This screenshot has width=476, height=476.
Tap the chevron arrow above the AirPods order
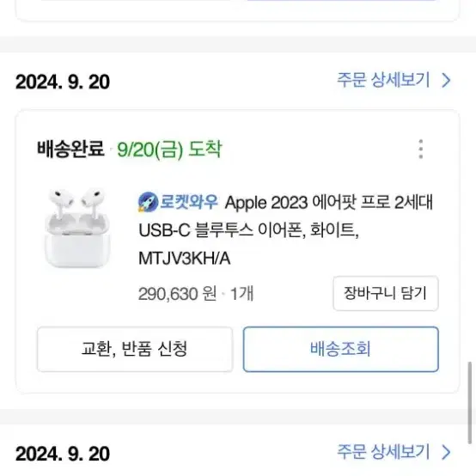[x=446, y=81]
